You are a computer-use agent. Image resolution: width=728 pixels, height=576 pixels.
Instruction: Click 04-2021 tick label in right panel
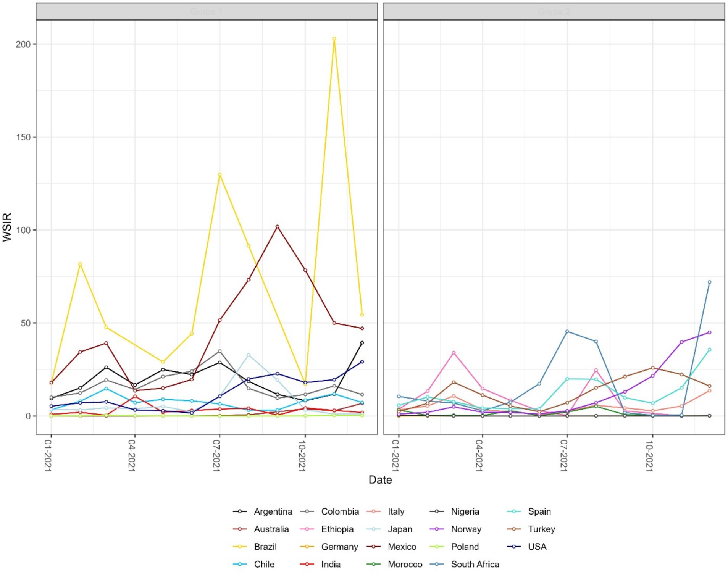pos(479,455)
